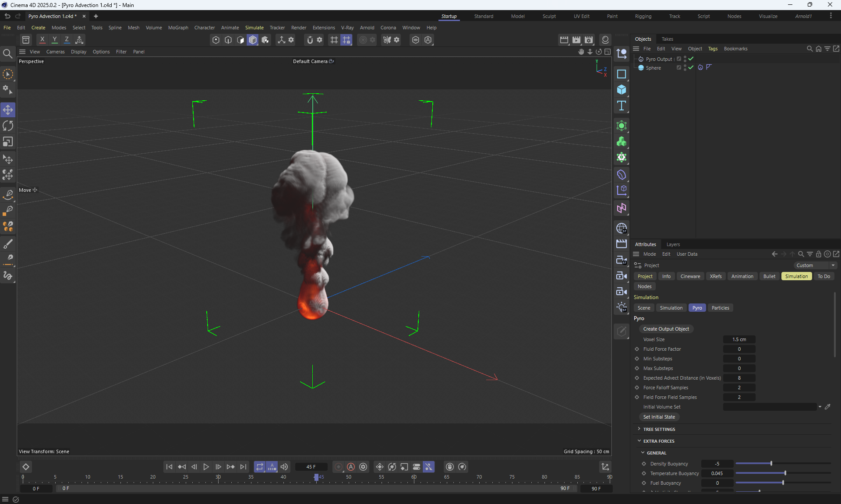Click the Brush paint tool icon
The width and height of the screenshot is (841, 504).
coord(8,244)
